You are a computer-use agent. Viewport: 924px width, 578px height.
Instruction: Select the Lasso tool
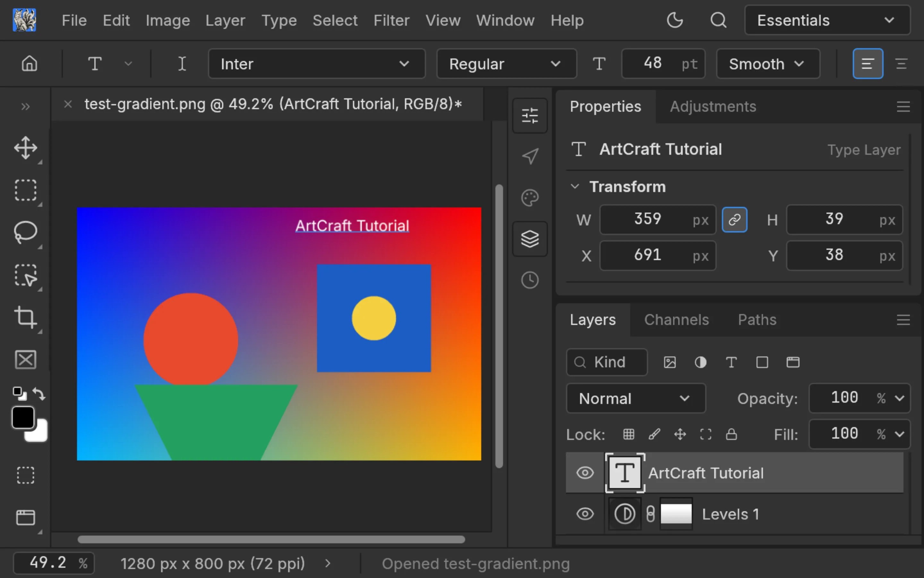click(x=26, y=232)
